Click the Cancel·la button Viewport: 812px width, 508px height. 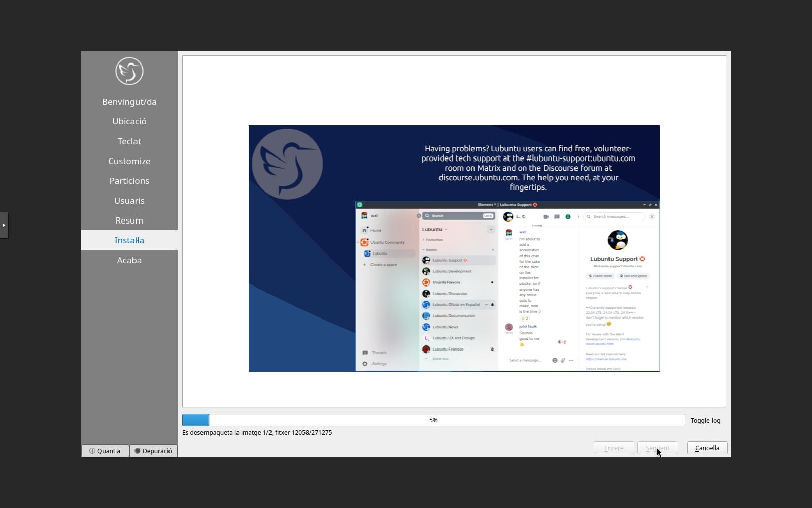(x=707, y=448)
